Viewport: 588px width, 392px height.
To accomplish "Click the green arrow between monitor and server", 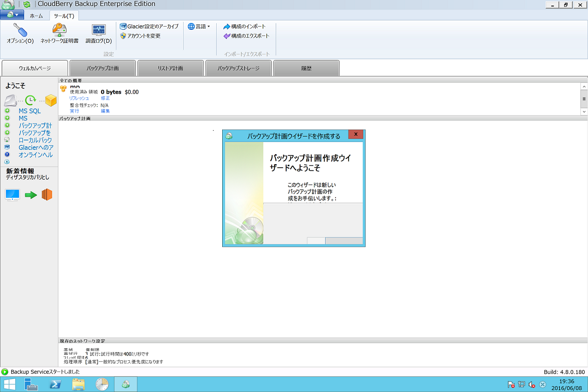I will (x=31, y=195).
